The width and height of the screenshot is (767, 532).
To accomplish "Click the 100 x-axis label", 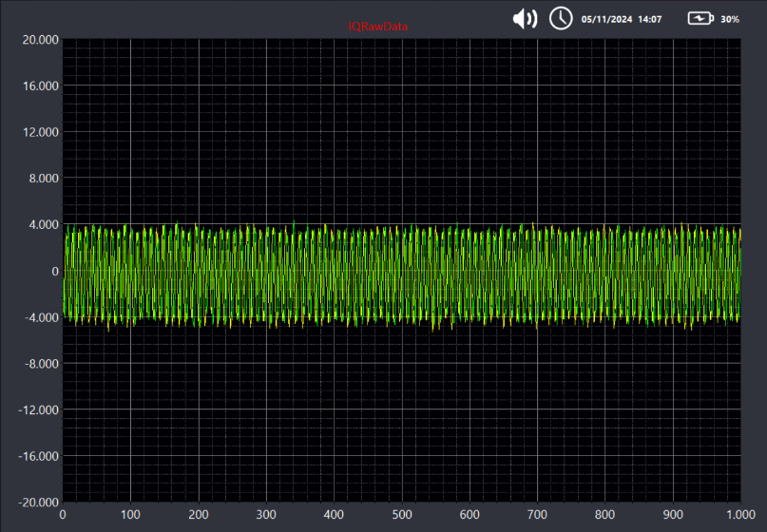I will [130, 514].
